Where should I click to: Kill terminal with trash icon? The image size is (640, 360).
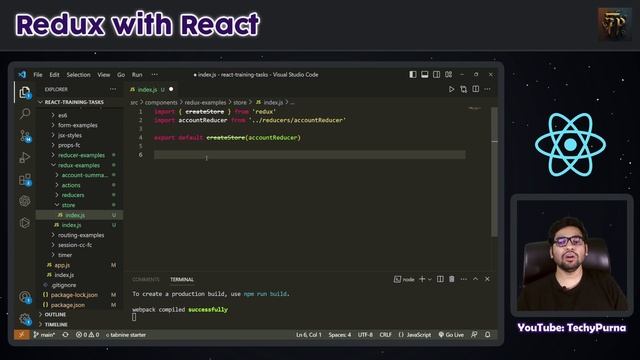[x=452, y=279]
